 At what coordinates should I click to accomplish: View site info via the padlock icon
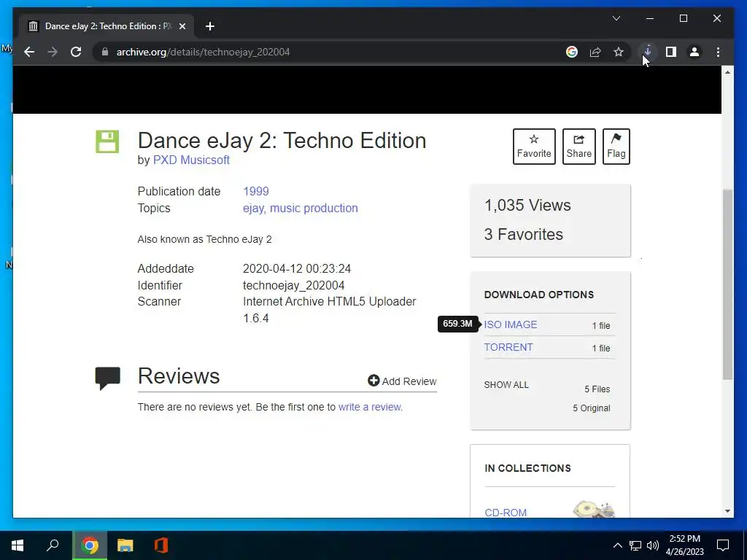pyautogui.click(x=105, y=52)
